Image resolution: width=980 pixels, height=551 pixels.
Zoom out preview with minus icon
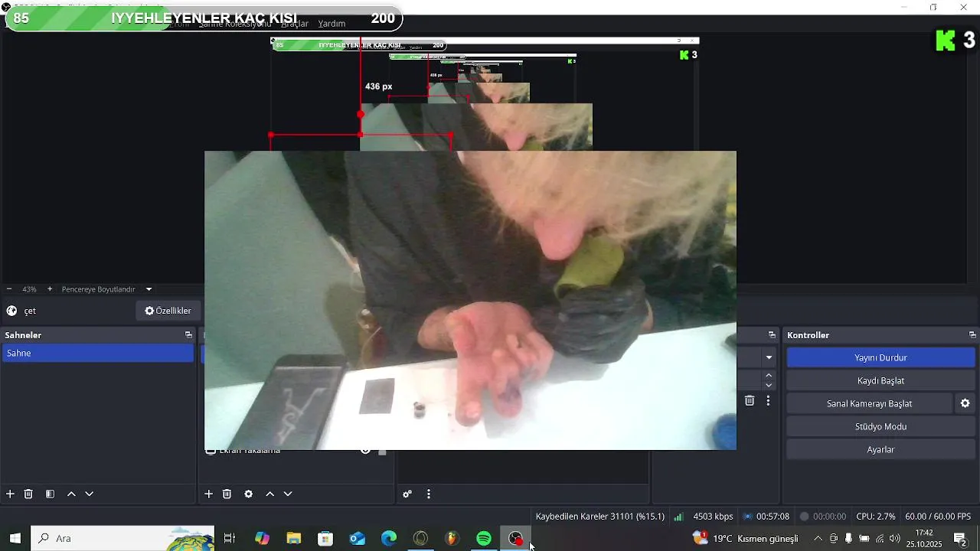point(8,289)
